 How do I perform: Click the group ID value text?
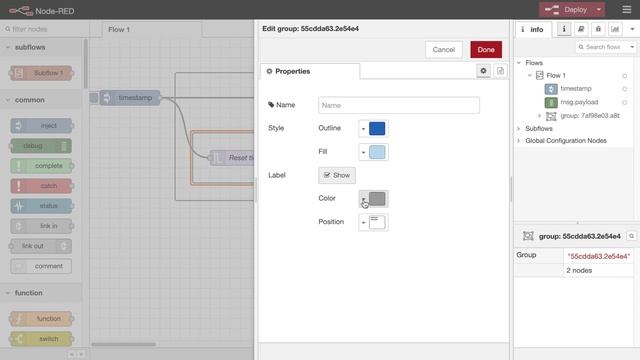599,256
